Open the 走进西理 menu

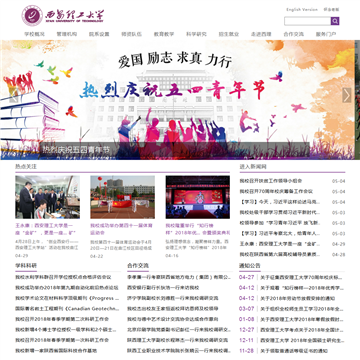(x=261, y=34)
